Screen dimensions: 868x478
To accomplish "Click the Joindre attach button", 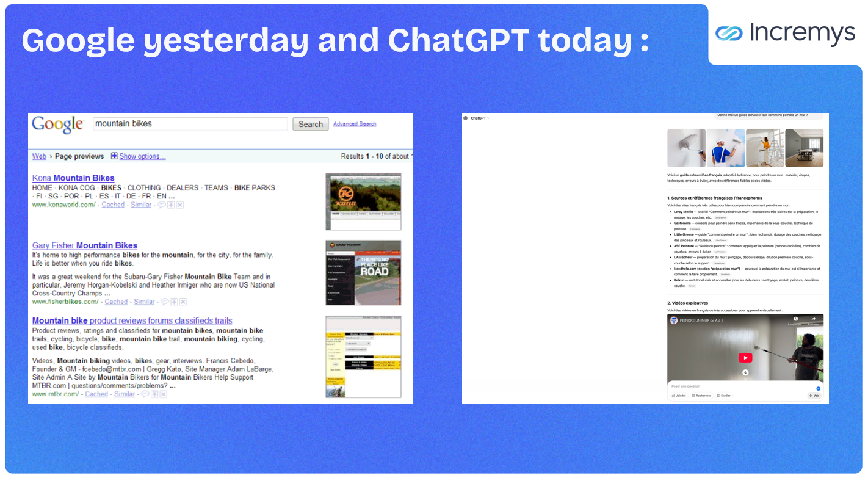I will click(679, 396).
